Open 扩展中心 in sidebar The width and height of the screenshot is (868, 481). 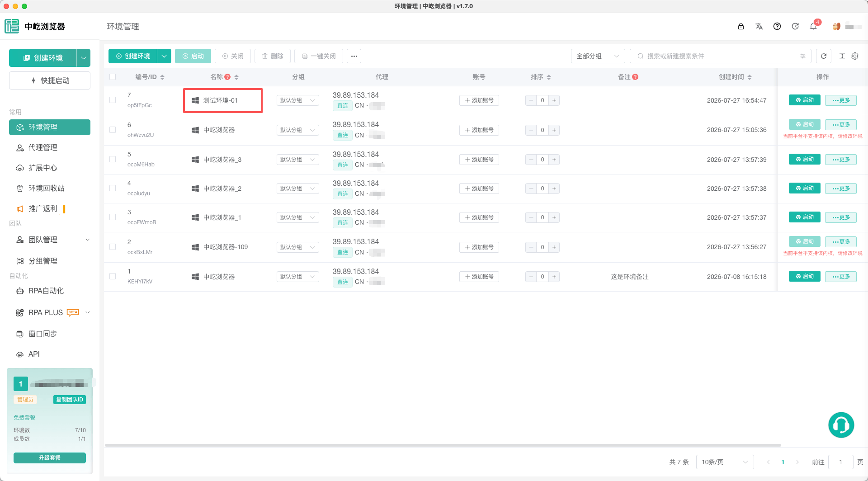[50, 168]
